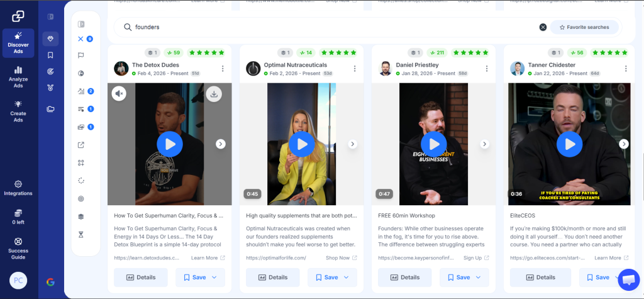Click the 'founders' search field
Image resolution: width=644 pixels, height=299 pixels.
click(x=328, y=27)
